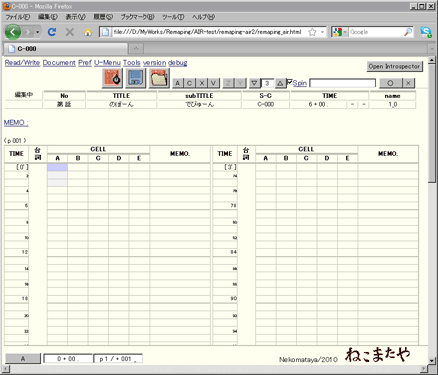
Task: Click the vertical scrollbar up arrow
Action: (432, 61)
